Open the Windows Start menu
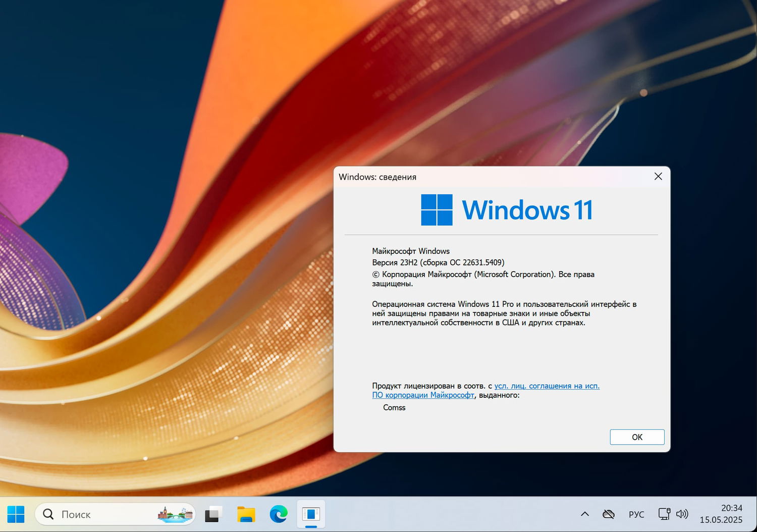 (16, 514)
